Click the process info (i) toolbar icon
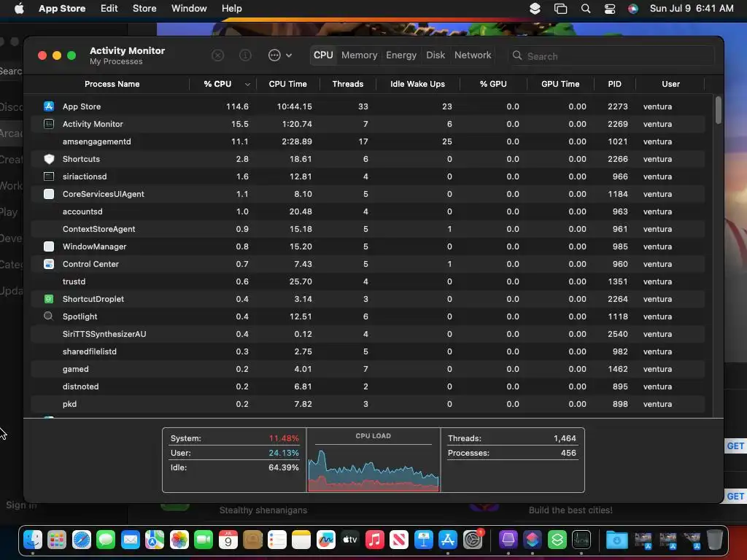The width and height of the screenshot is (747, 560). tap(245, 55)
